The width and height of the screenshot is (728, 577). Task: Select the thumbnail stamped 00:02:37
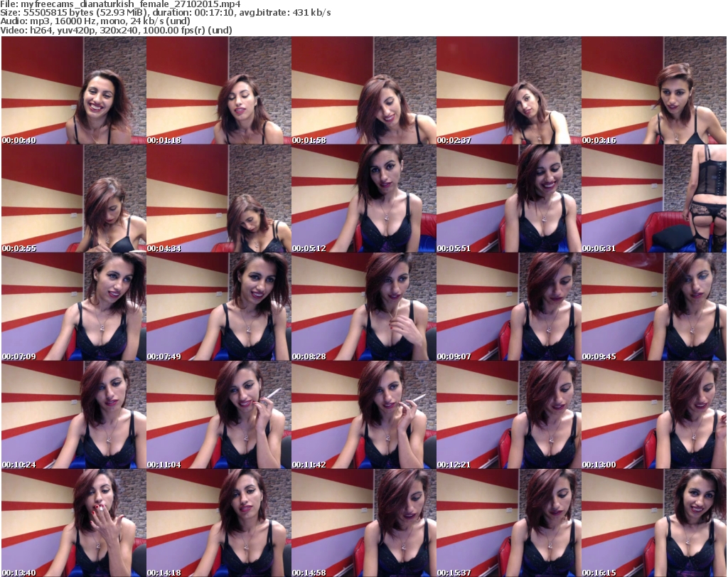click(509, 90)
